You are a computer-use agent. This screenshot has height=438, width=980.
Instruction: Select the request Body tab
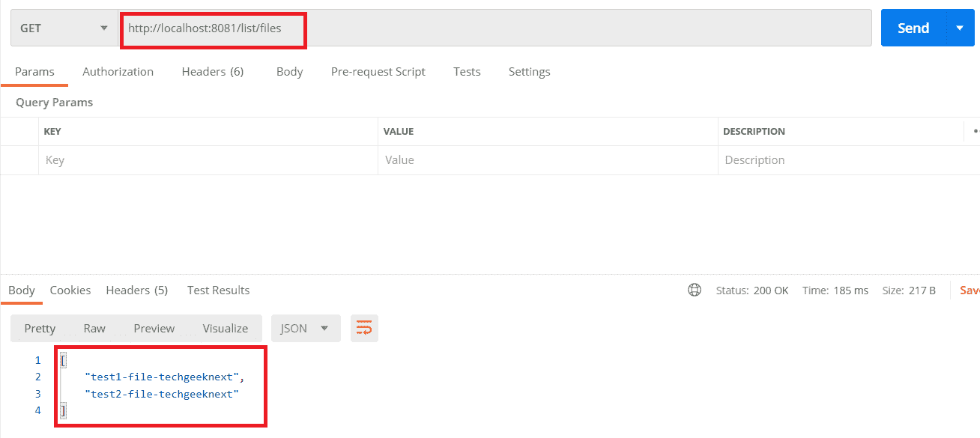pyautogui.click(x=289, y=72)
